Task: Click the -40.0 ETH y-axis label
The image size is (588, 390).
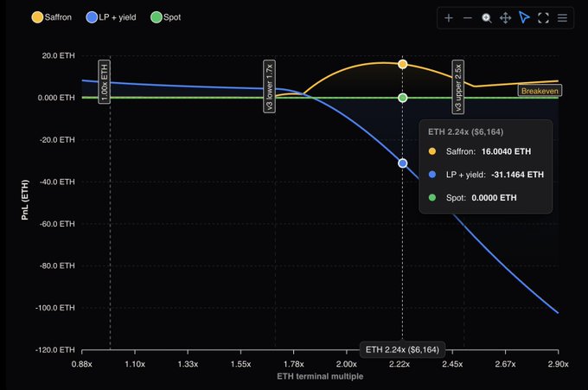Action: click(x=57, y=182)
